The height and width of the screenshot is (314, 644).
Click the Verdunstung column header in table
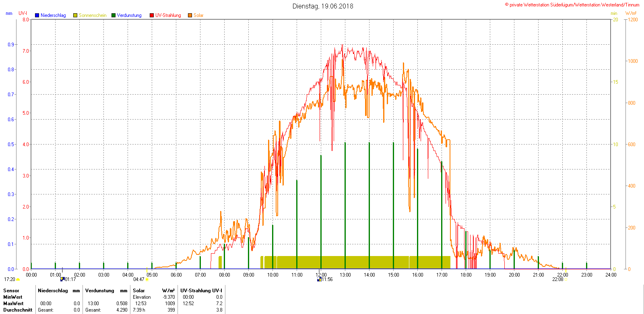pos(100,291)
